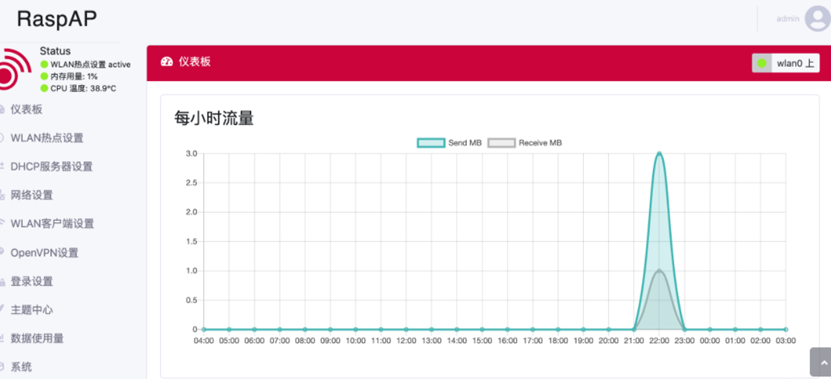
Task: Toggle the Send MB legend series
Action: (449, 143)
